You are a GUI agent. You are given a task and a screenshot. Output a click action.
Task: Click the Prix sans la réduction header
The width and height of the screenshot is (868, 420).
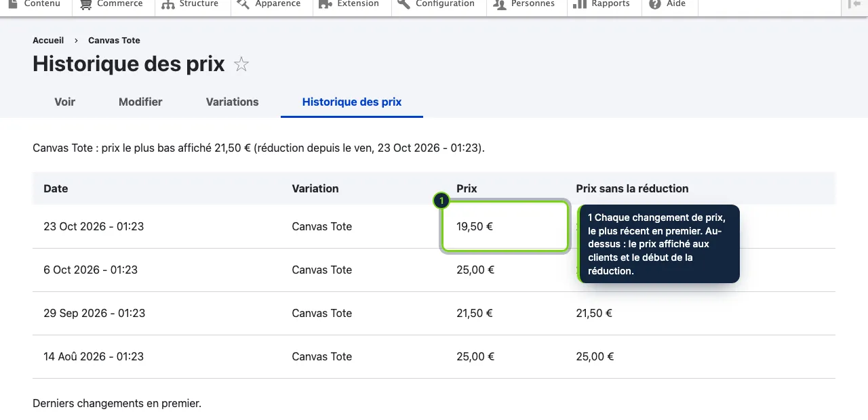coord(632,189)
